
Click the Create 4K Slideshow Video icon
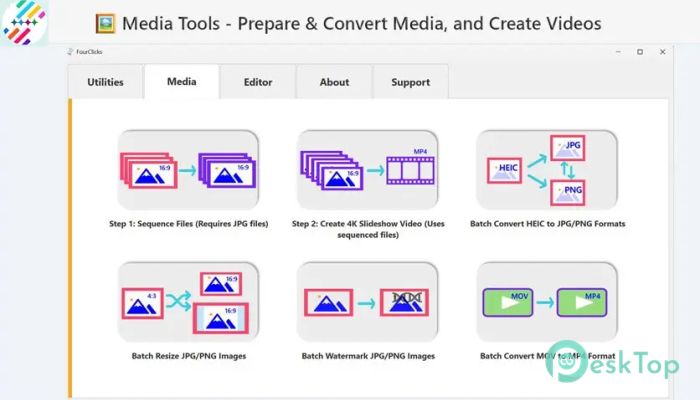(x=368, y=170)
